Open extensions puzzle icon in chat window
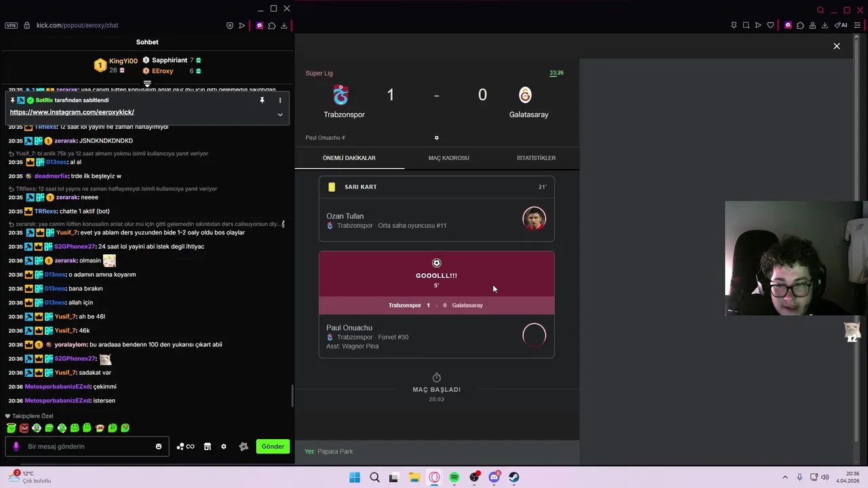This screenshot has width=868, height=488. coord(272,26)
